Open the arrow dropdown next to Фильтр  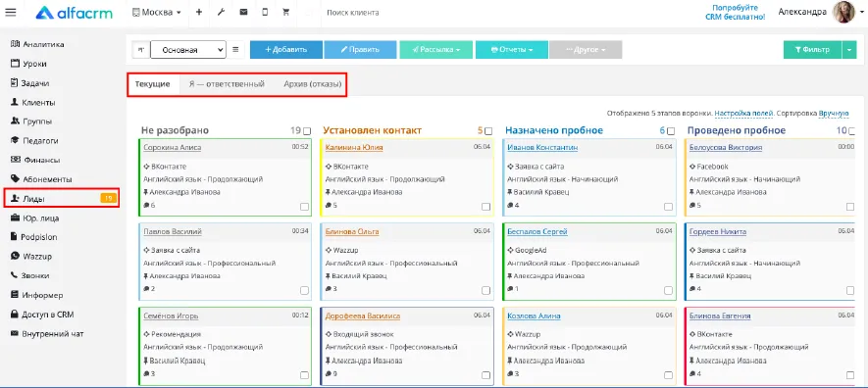[849, 50]
